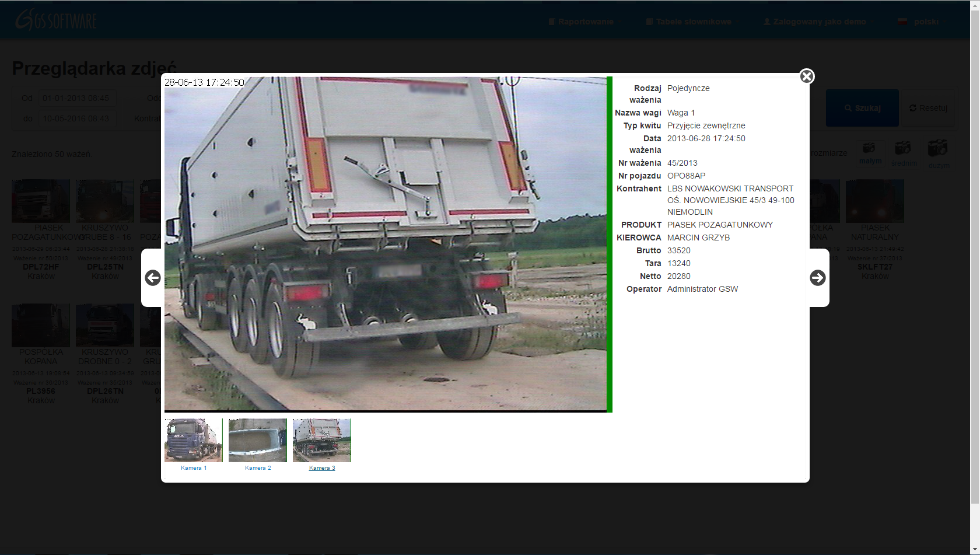Click the do end date field

tap(76, 118)
